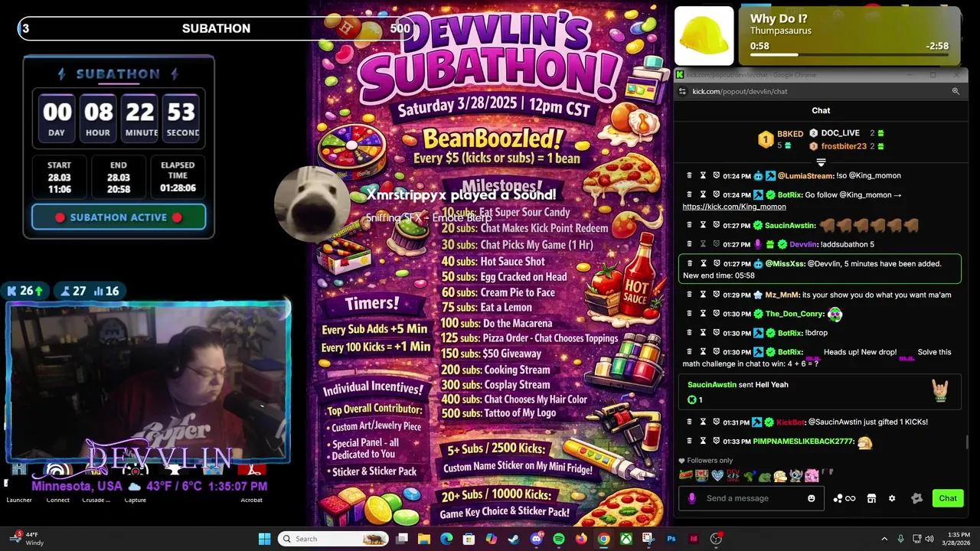Click the kick.com popout address bar URL
Screen dimensions: 980x551
click(x=740, y=91)
